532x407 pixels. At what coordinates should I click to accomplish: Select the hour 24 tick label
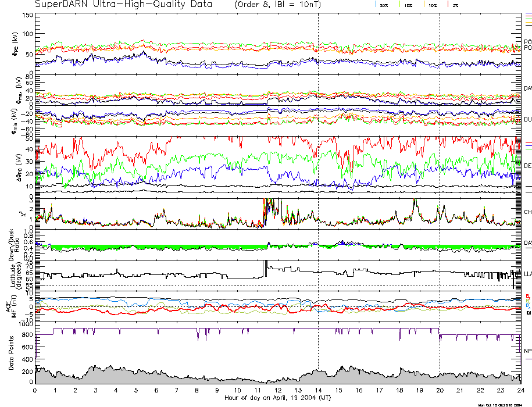pyautogui.click(x=520, y=391)
